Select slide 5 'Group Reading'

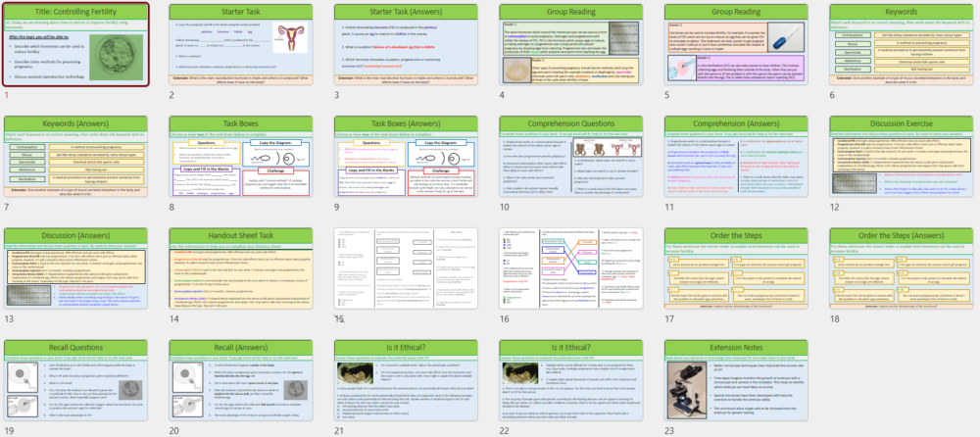[736, 44]
